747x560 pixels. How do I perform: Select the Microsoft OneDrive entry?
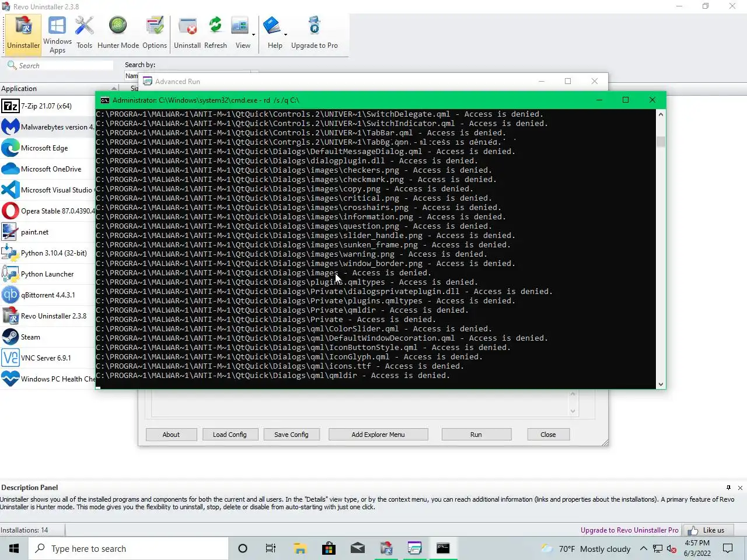coord(47,169)
